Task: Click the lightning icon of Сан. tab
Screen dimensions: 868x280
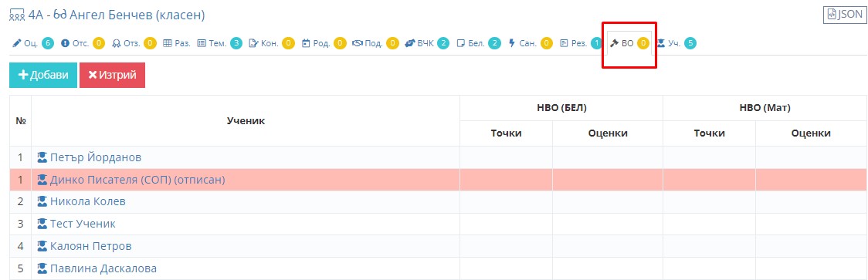Action: (x=511, y=43)
